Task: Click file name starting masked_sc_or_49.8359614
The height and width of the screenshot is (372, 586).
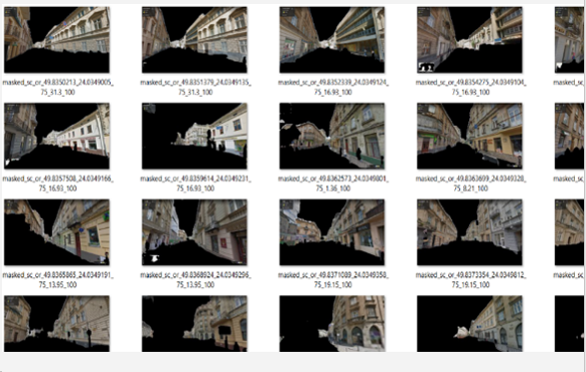Action: [x=195, y=184]
